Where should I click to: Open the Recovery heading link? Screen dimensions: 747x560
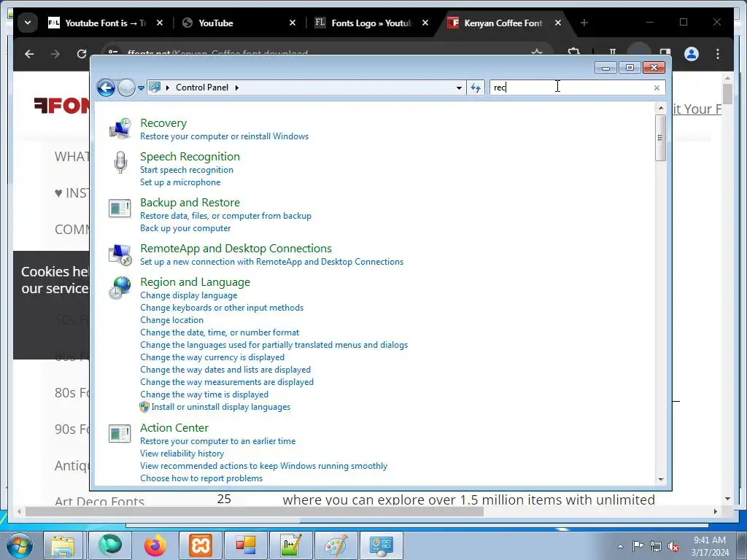point(163,122)
